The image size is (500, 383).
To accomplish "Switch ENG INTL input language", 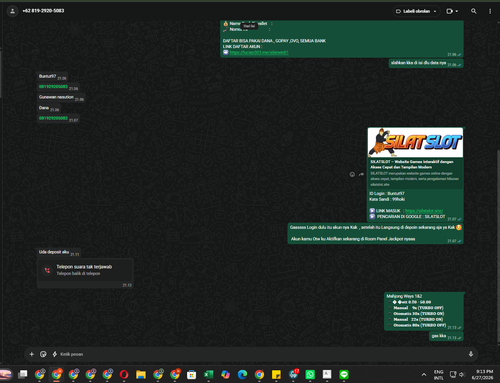I will [x=439, y=375].
